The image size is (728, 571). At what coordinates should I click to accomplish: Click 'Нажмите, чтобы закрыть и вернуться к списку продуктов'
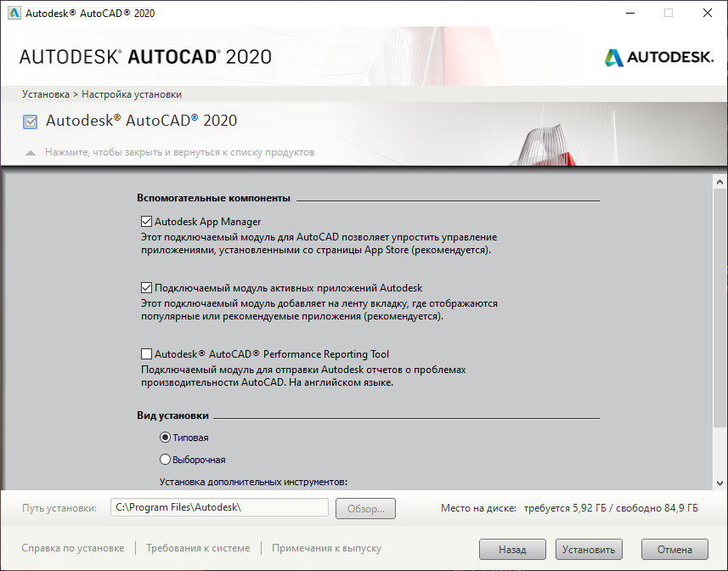click(x=180, y=152)
